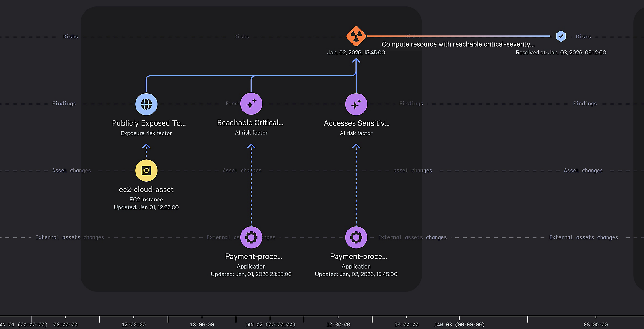The height and width of the screenshot is (329, 644).
Task: Select the JAN 01 timeline marker
Action: (x=24, y=325)
